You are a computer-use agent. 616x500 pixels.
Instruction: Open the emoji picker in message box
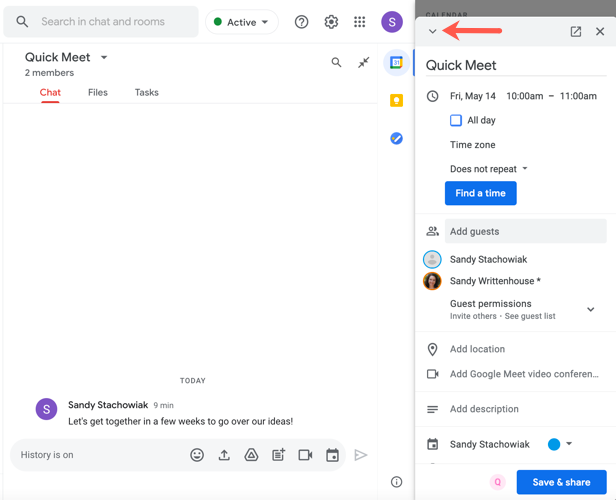click(197, 455)
